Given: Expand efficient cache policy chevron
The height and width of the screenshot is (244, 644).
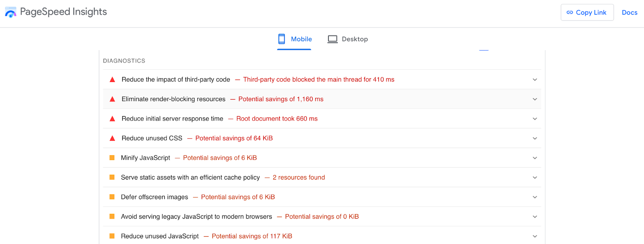Looking at the screenshot, I should coord(535,177).
